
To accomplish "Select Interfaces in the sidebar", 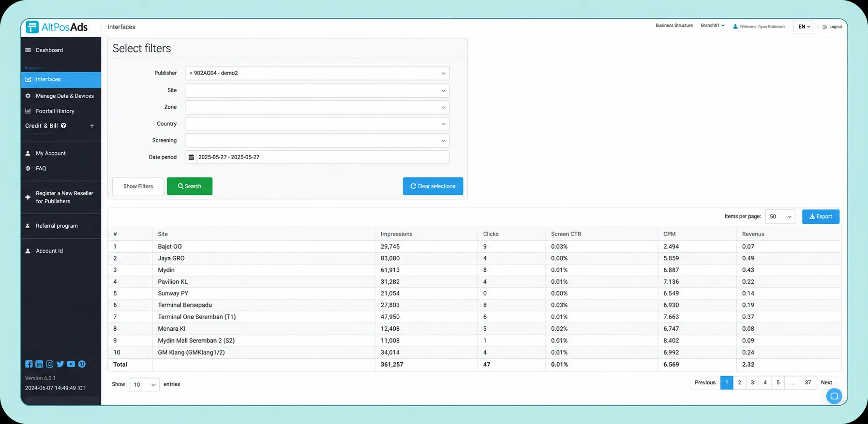I will 61,79.
